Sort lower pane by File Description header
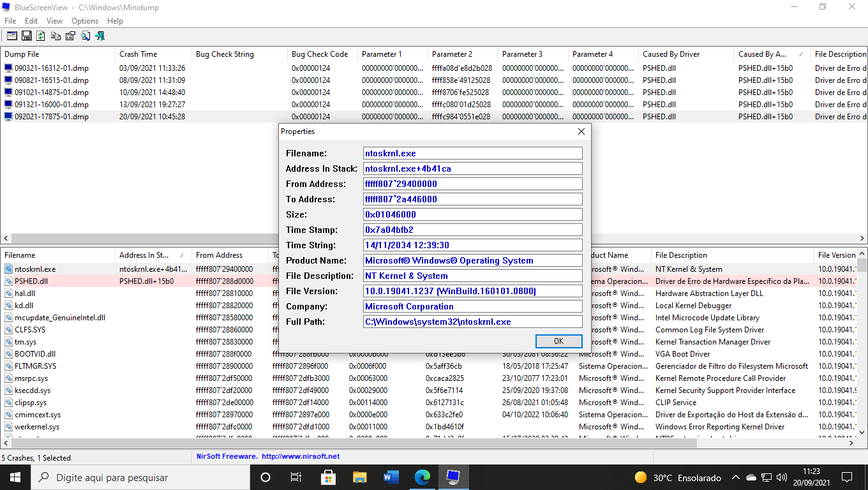This screenshot has height=490, width=868. [x=733, y=255]
